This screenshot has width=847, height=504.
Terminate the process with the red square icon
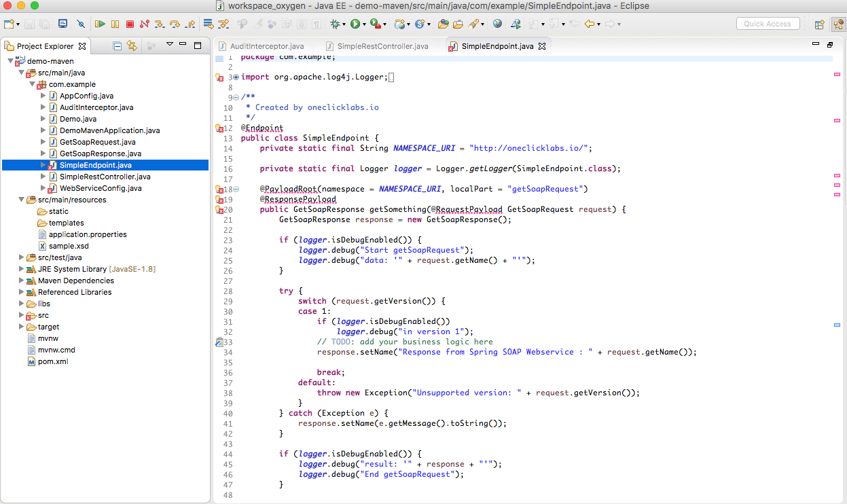coord(130,24)
